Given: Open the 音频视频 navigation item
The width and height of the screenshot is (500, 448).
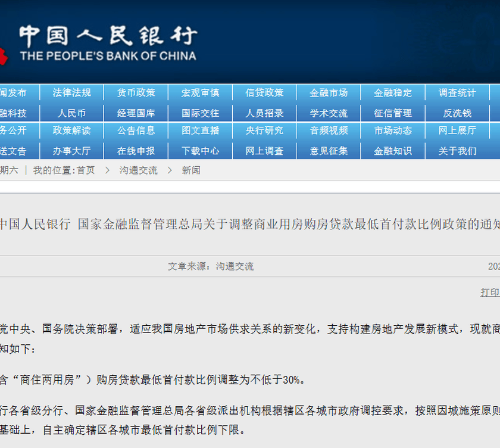Looking at the screenshot, I should 329,130.
